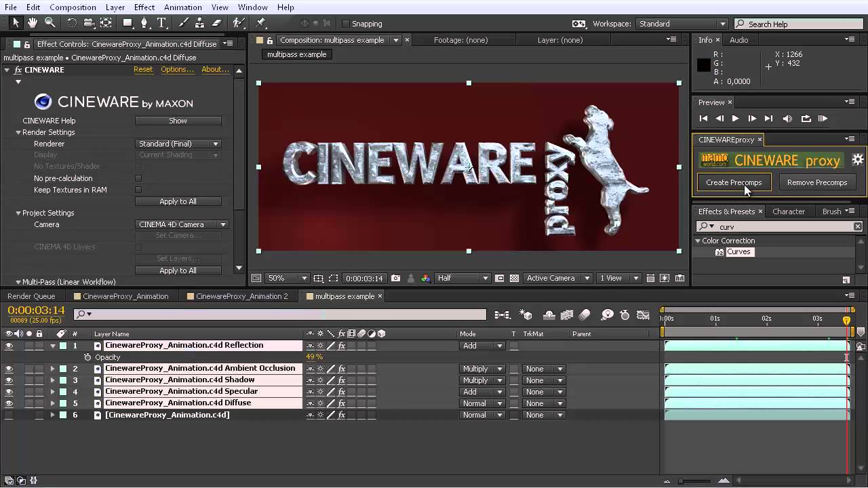Click the brainstorm lightbulb icon

tap(608, 314)
